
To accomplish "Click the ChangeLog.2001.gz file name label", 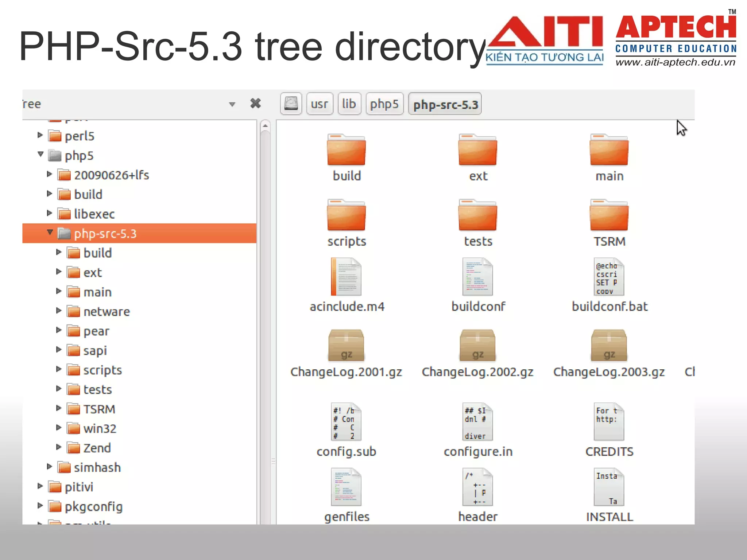I will pyautogui.click(x=346, y=372).
